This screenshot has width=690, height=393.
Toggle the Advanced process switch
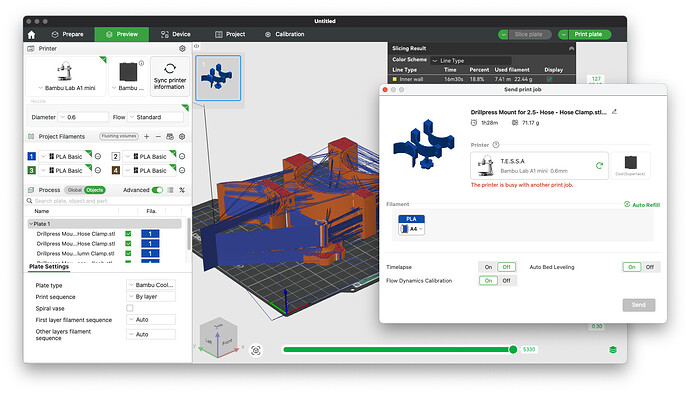[x=157, y=190]
